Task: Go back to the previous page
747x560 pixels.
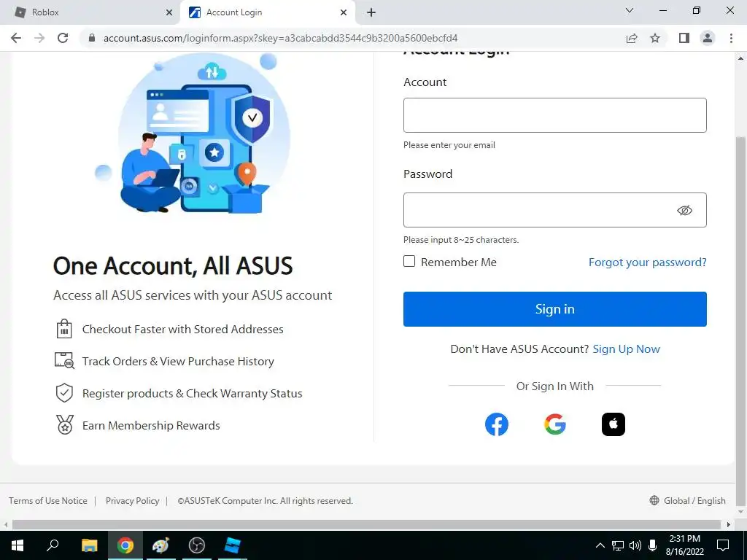Action: pyautogui.click(x=16, y=38)
